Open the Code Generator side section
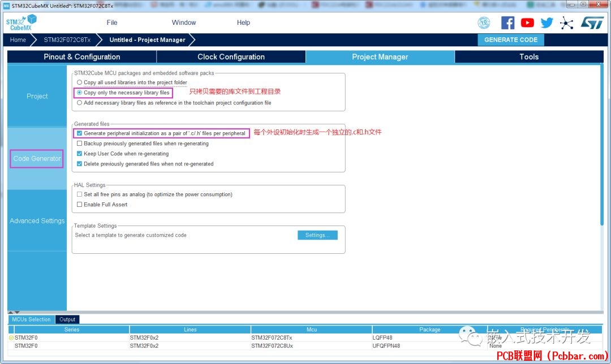This screenshot has height=364, width=611. [x=37, y=158]
